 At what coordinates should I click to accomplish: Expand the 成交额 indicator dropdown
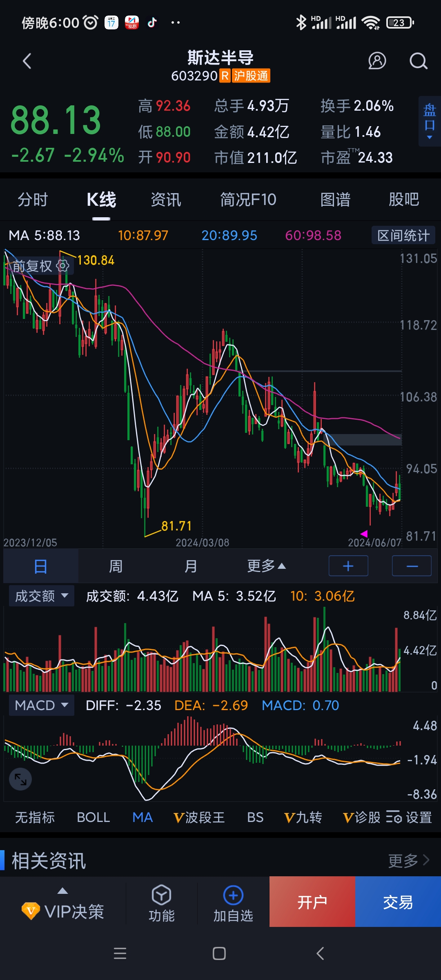coord(41,596)
